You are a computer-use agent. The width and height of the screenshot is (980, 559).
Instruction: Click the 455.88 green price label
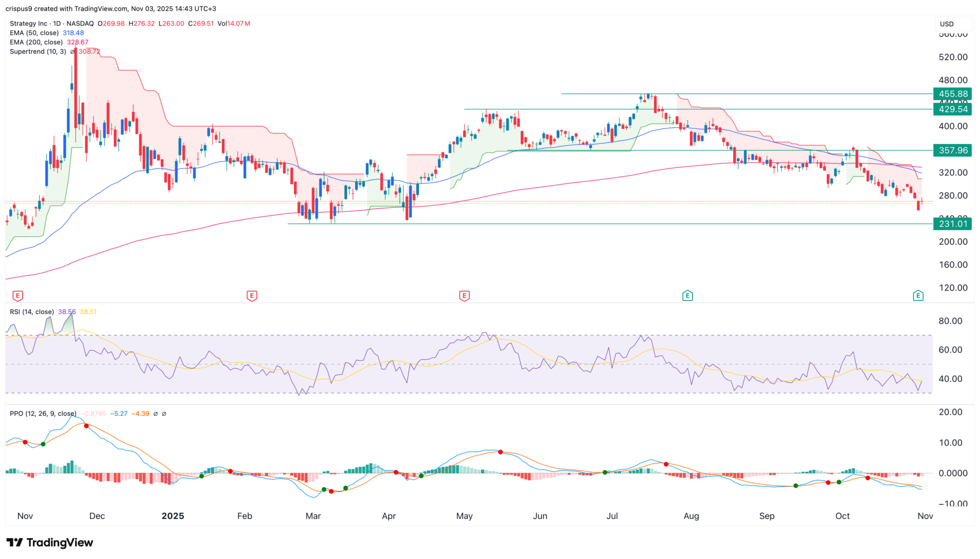click(952, 94)
